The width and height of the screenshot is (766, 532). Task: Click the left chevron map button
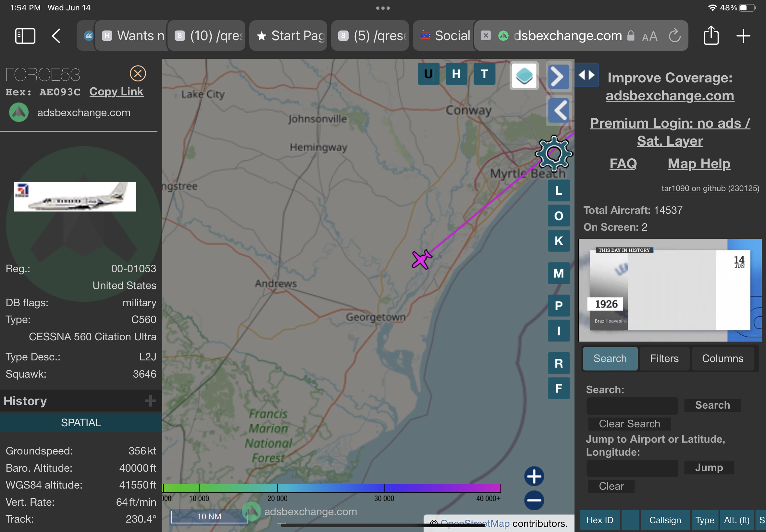(x=559, y=110)
